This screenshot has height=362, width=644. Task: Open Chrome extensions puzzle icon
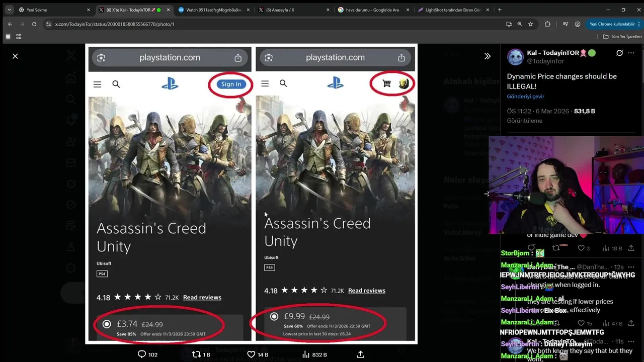pos(547,24)
